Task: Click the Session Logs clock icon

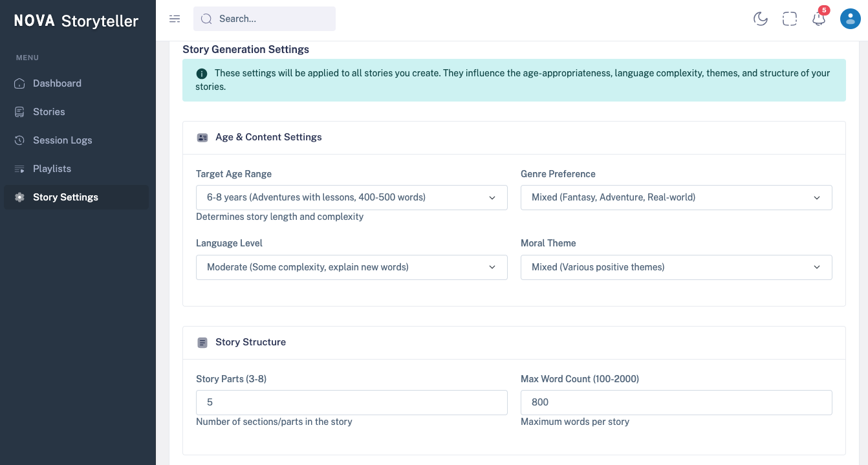Action: pos(20,140)
